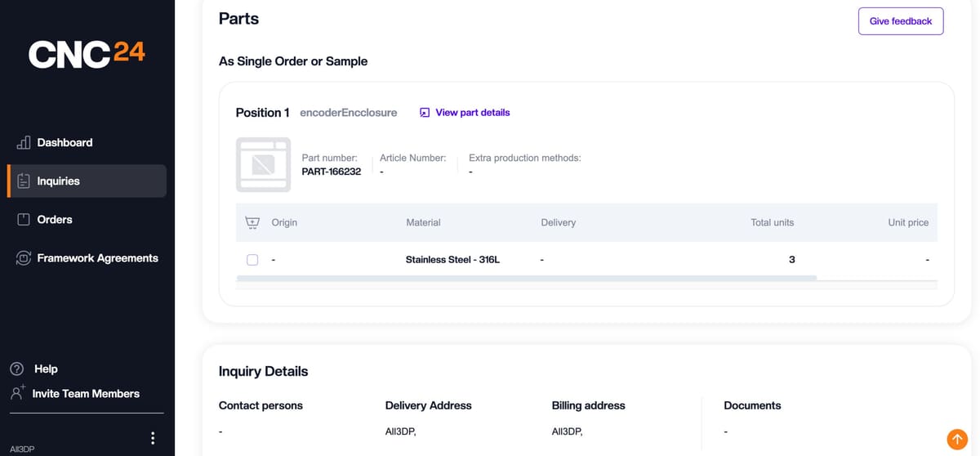The image size is (980, 456).
Task: Click the horizontal scrollbar under the parts table
Action: (x=527, y=278)
